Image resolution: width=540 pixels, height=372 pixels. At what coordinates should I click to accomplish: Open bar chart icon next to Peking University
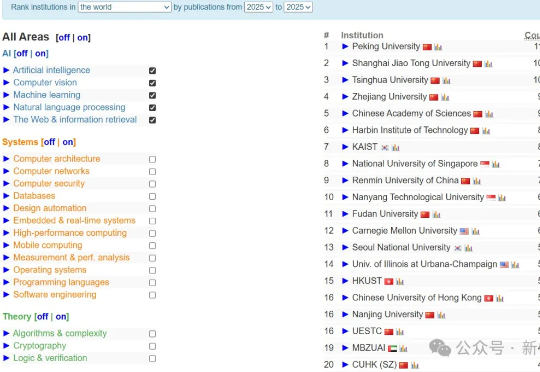pos(438,47)
